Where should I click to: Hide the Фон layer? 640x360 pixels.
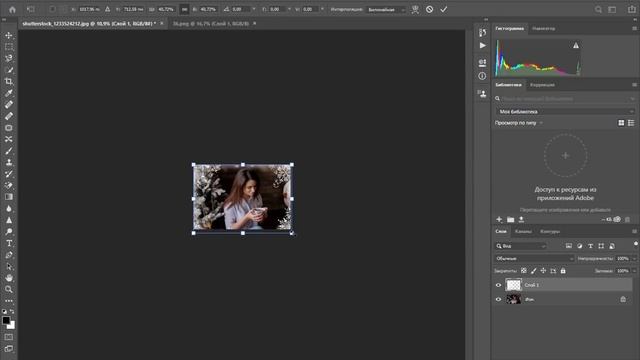pos(498,299)
